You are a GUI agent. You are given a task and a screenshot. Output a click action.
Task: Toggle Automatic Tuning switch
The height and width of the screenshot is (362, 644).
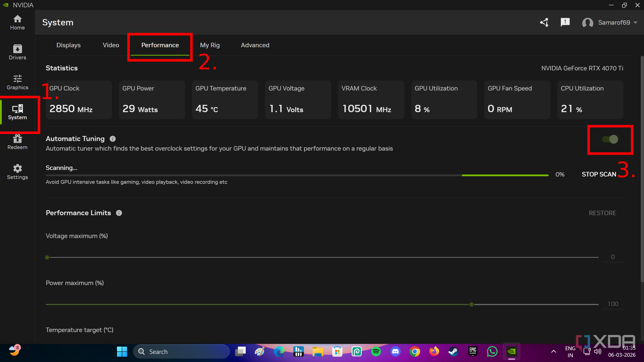click(x=610, y=139)
